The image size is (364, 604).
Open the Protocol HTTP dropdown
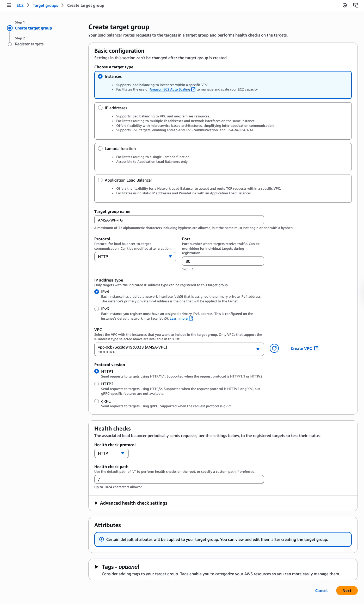click(135, 256)
